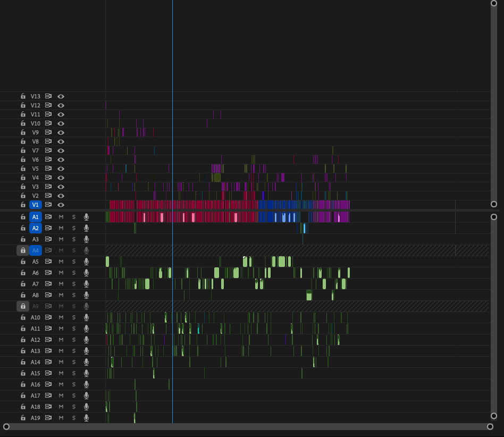This screenshot has width=504, height=437.
Task: Solo audio track A2
Action: point(74,228)
